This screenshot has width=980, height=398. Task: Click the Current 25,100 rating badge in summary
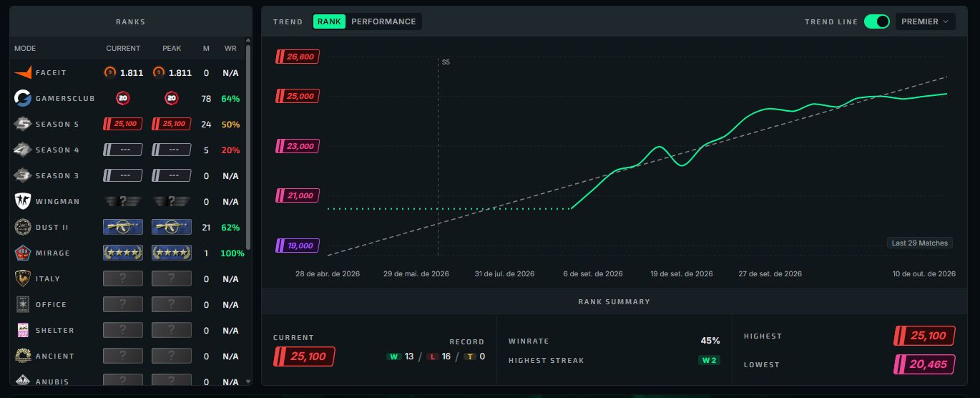304,356
